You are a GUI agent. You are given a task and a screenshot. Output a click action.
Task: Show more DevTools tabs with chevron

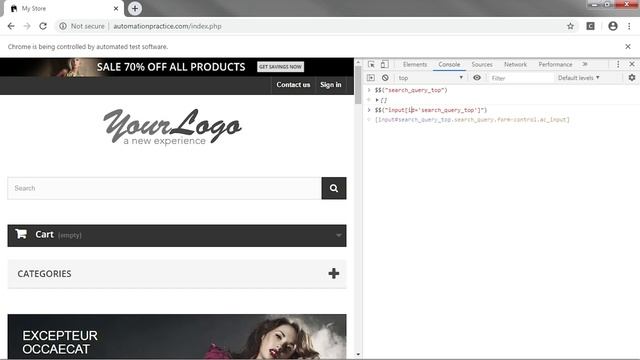(585, 64)
